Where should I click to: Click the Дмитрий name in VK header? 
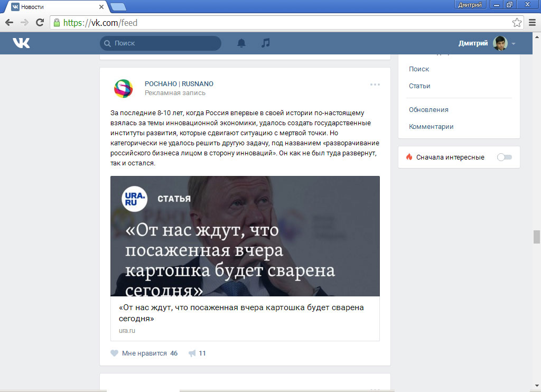tap(473, 43)
